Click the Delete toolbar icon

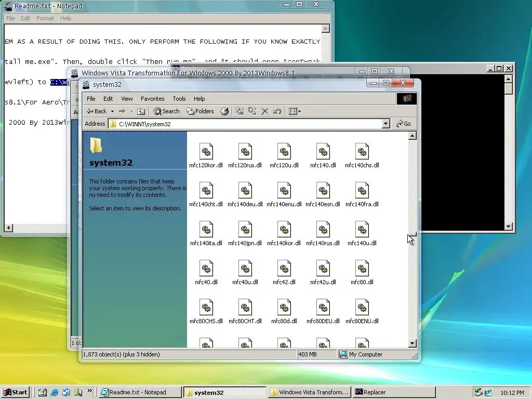click(x=264, y=111)
